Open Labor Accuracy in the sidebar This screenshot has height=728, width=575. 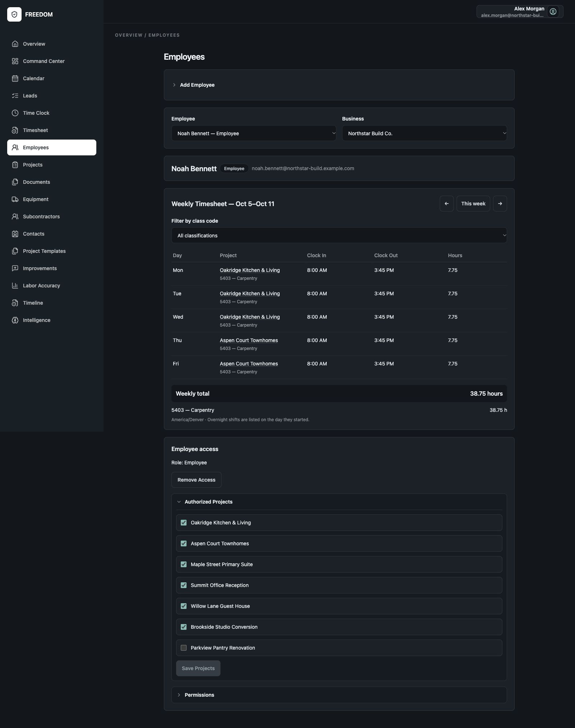click(x=52, y=286)
